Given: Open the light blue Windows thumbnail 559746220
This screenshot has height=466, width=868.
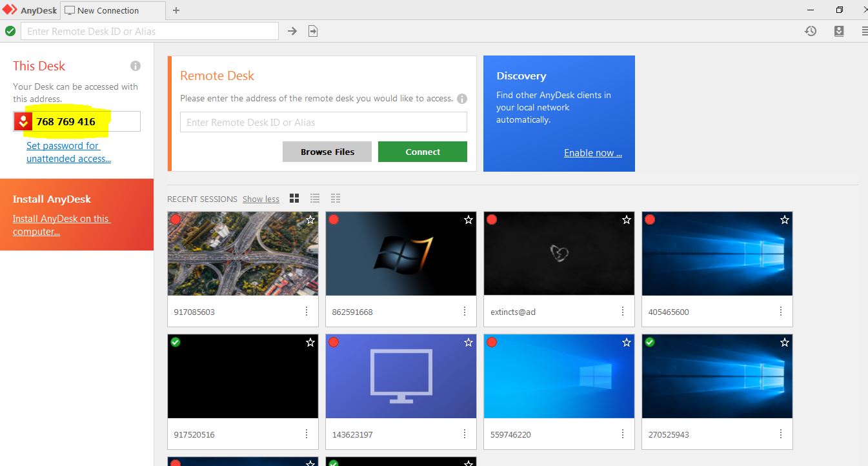Looking at the screenshot, I should coord(559,376).
